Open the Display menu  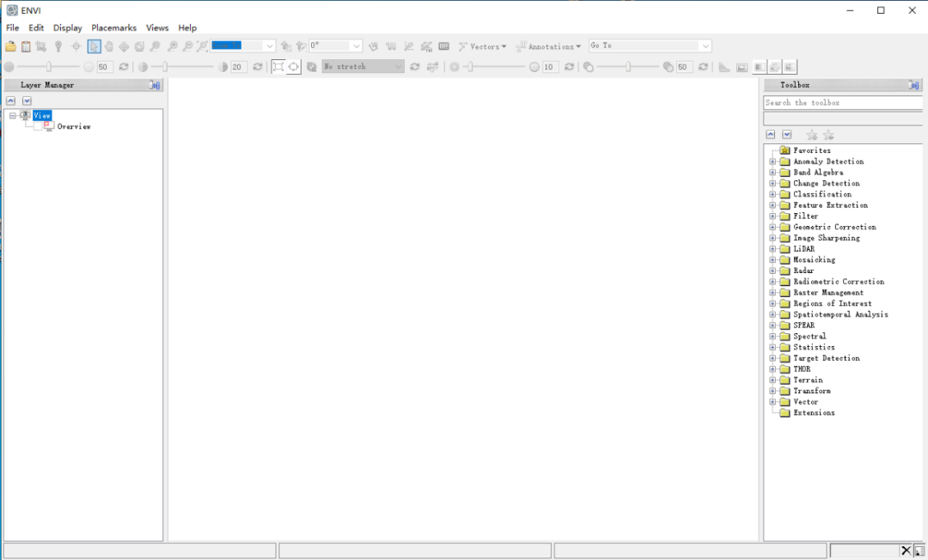[x=68, y=27]
